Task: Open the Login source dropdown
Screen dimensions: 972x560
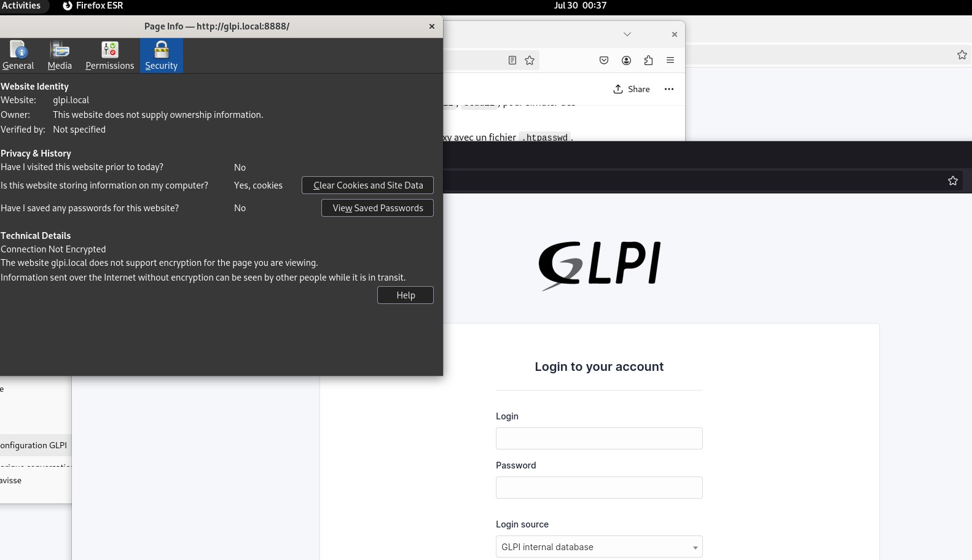Action: point(598,547)
